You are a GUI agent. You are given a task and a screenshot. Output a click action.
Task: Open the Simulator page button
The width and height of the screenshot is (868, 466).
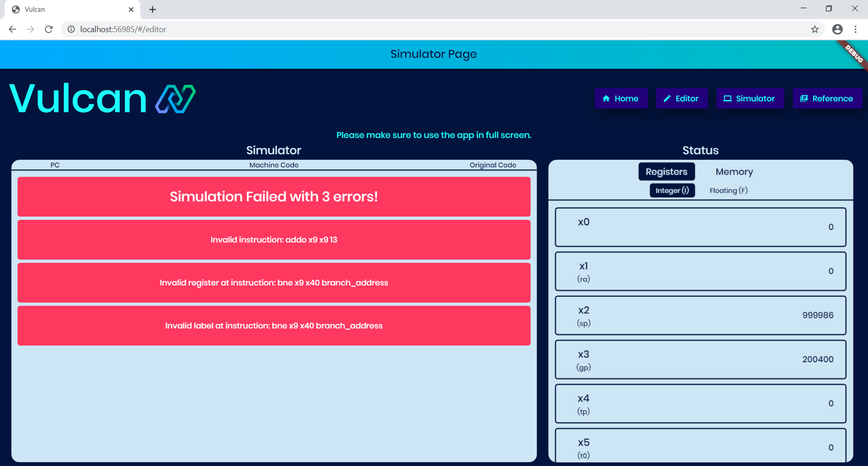(x=750, y=99)
